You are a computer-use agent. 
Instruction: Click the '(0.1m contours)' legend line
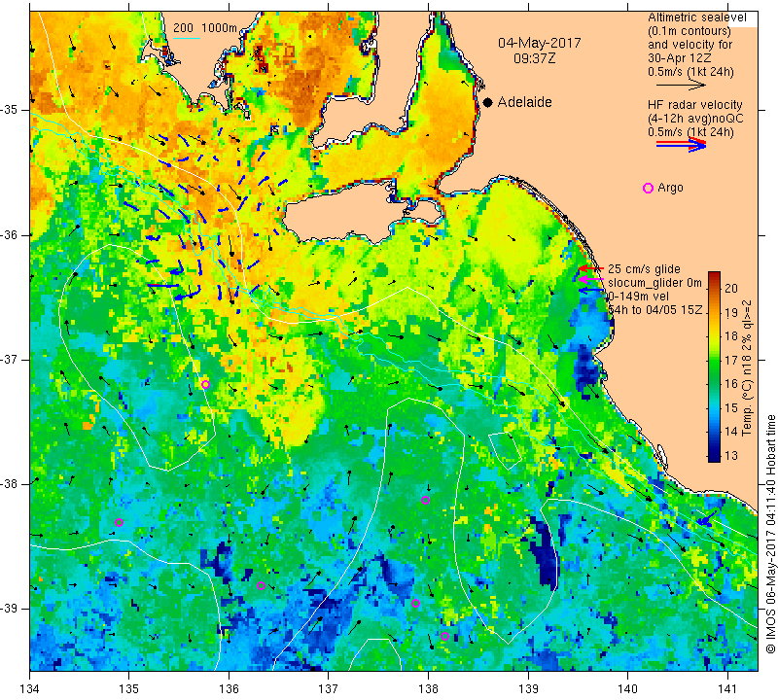click(x=690, y=31)
